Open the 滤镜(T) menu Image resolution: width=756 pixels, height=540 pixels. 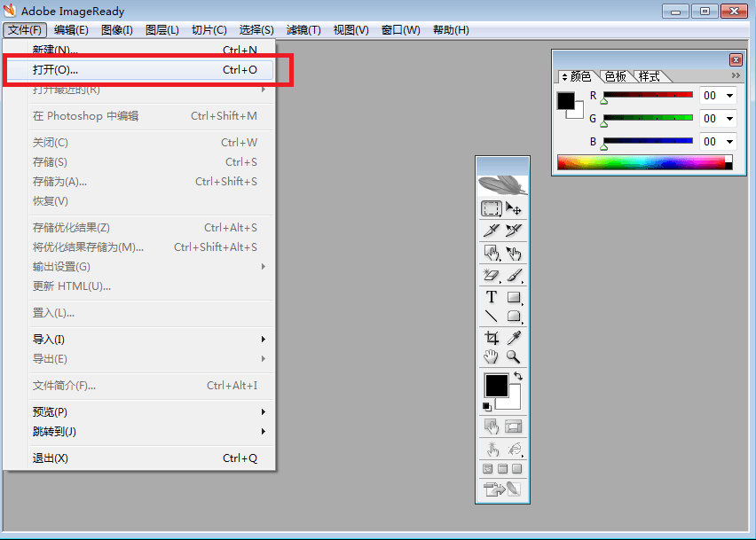coord(303,30)
